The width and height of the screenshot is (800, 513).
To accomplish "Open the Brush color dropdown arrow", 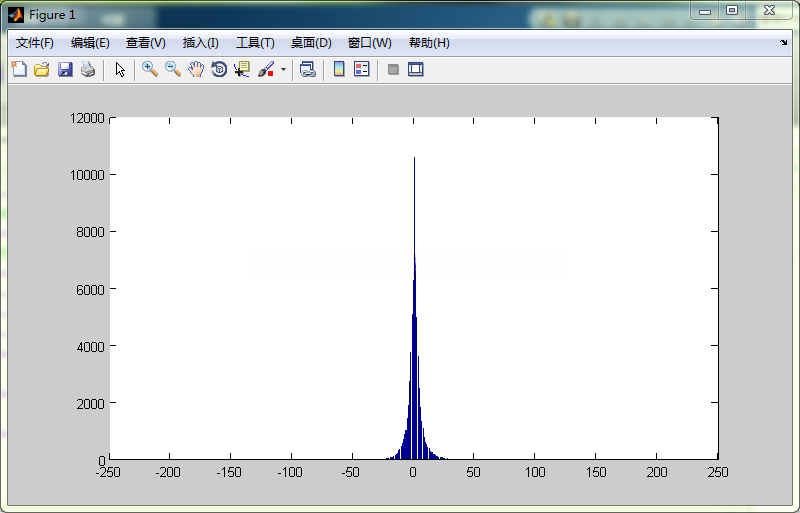I will point(283,69).
